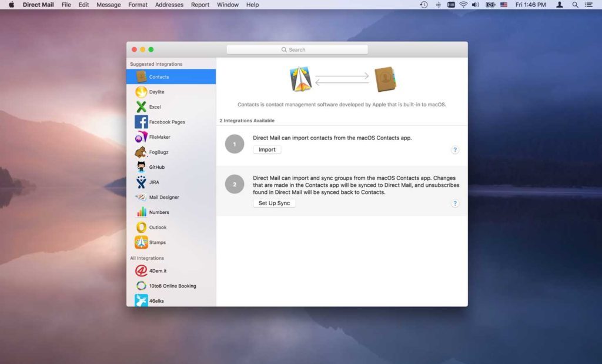Viewport: 602px width, 364px height.
Task: Open the JIRA integration icon
Action: click(141, 182)
